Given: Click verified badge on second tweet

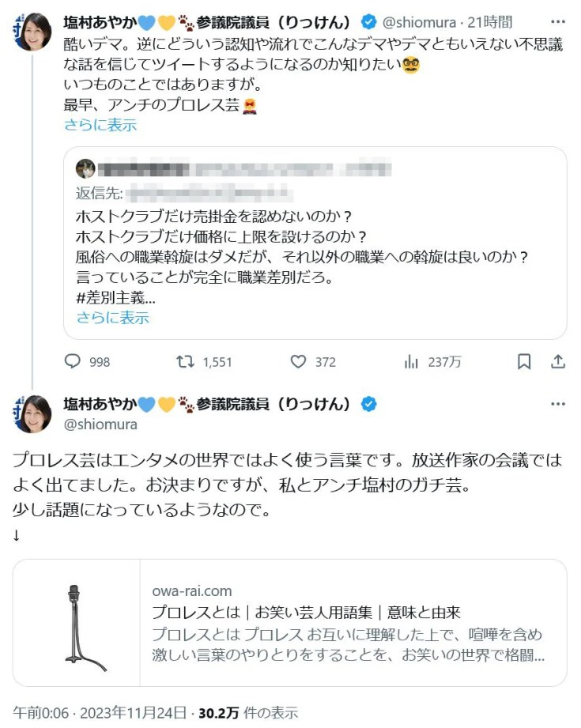Looking at the screenshot, I should pyautogui.click(x=369, y=404).
